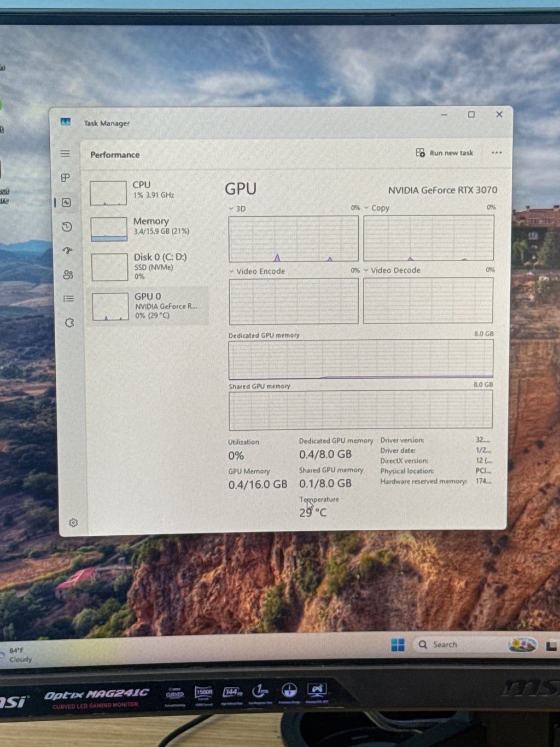The width and height of the screenshot is (560, 747).
Task: Open the three-dot more options menu
Action: (497, 153)
